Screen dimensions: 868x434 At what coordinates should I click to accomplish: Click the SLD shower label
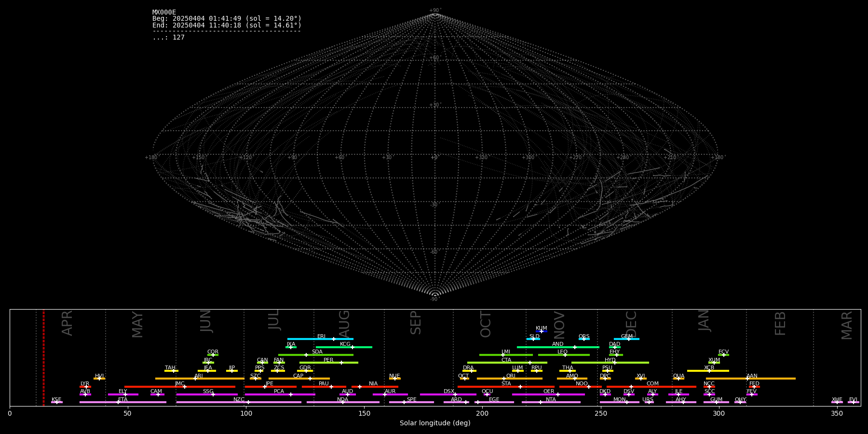click(x=534, y=337)
